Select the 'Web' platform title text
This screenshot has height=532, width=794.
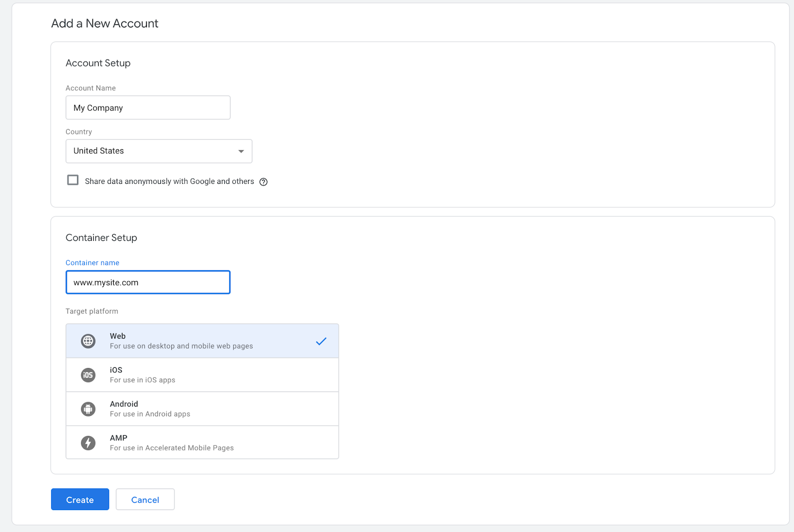pyautogui.click(x=118, y=336)
